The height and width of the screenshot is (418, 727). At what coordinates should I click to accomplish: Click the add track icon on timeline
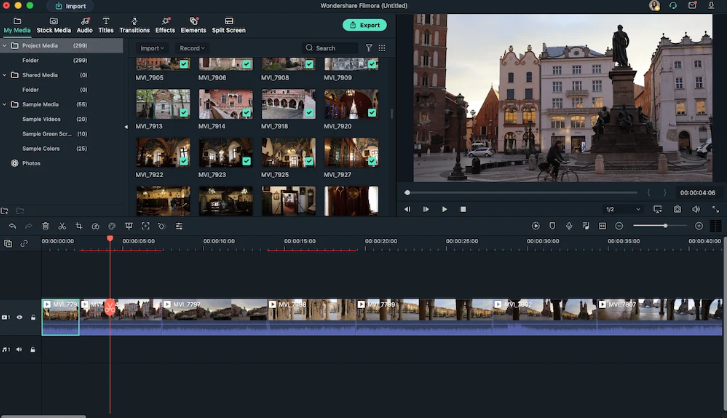tap(8, 243)
